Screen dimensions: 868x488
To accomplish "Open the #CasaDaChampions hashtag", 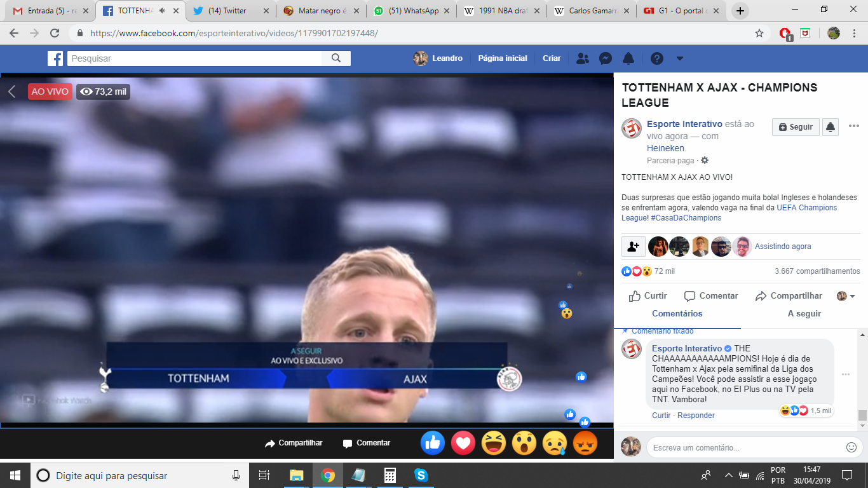I will (x=686, y=218).
